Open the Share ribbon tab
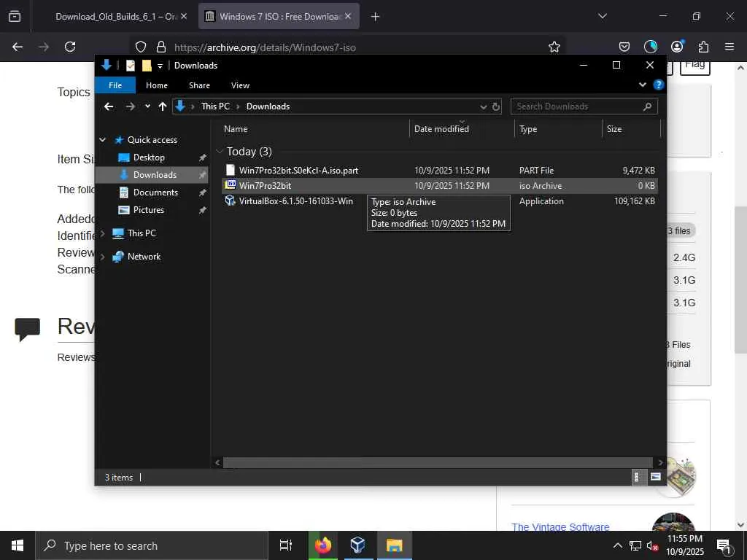747x560 pixels. [x=199, y=85]
